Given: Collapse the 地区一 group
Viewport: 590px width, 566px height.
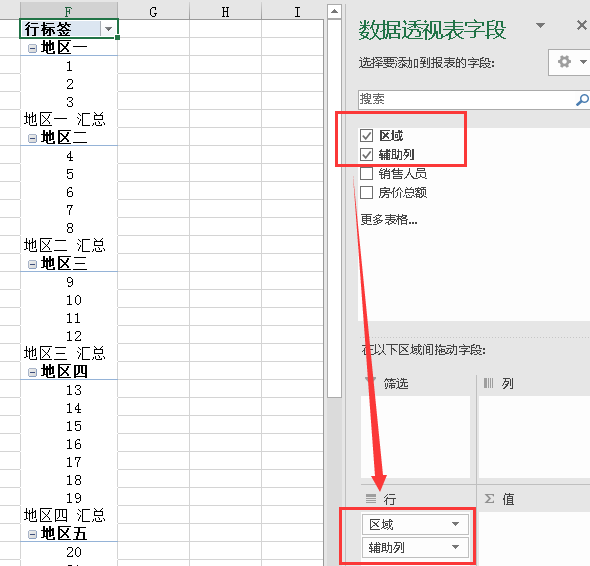Looking at the screenshot, I should (32, 49).
